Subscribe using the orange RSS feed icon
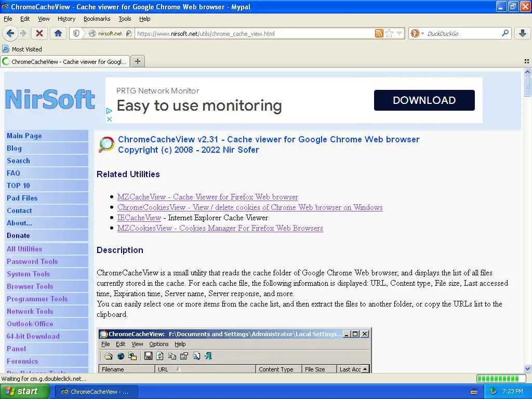The image size is (532, 399). coord(379,33)
